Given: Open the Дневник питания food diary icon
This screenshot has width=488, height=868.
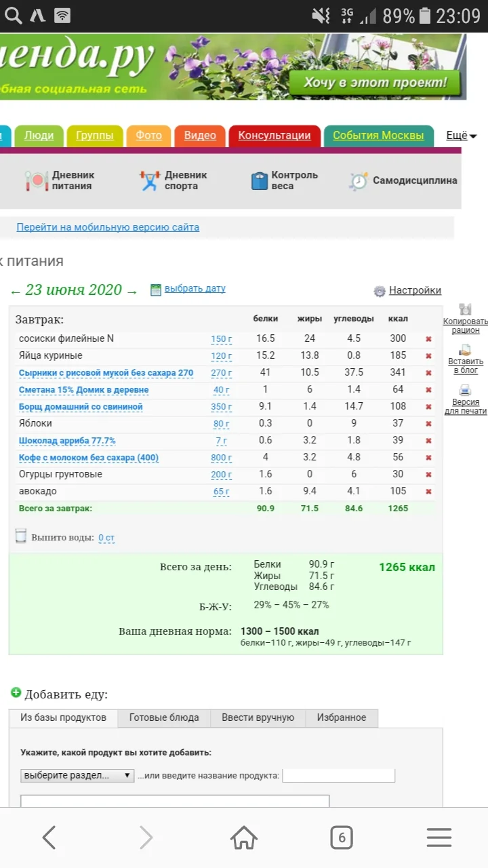Looking at the screenshot, I should click(x=35, y=180).
